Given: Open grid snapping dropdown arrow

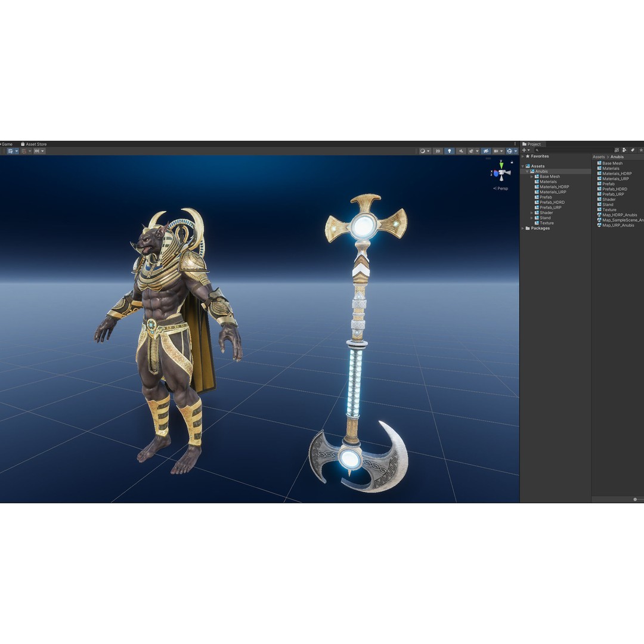Looking at the screenshot, I should [17, 151].
